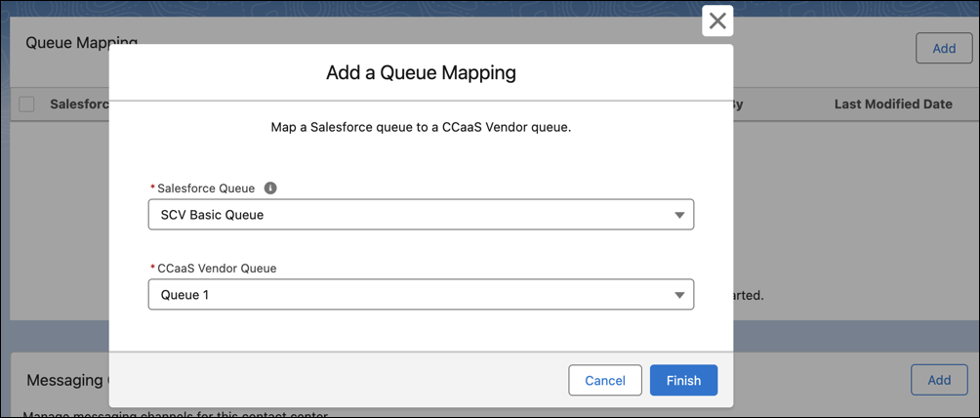Viewport: 980px width, 418px height.
Task: Show info tooltip for Salesforce Queue
Action: pyautogui.click(x=270, y=188)
